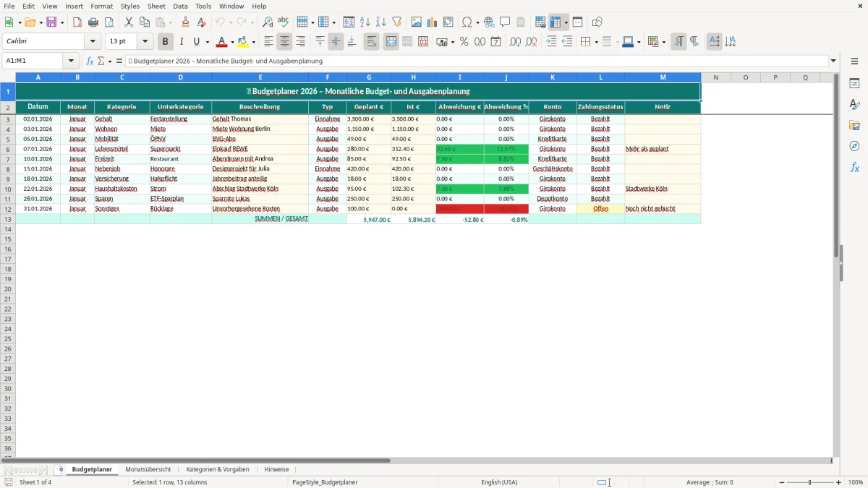This screenshot has width=868, height=488.
Task: Increase the cell indent
Action: pyautogui.click(x=551, y=42)
